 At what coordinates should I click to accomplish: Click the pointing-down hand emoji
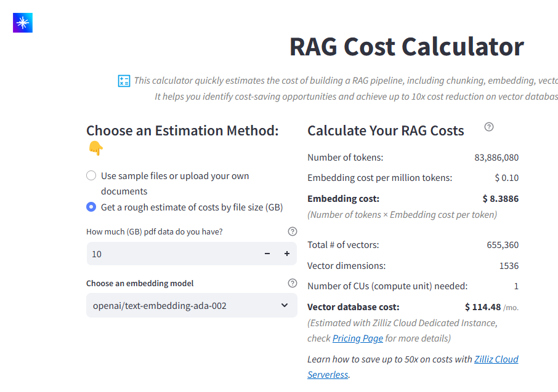click(95, 148)
